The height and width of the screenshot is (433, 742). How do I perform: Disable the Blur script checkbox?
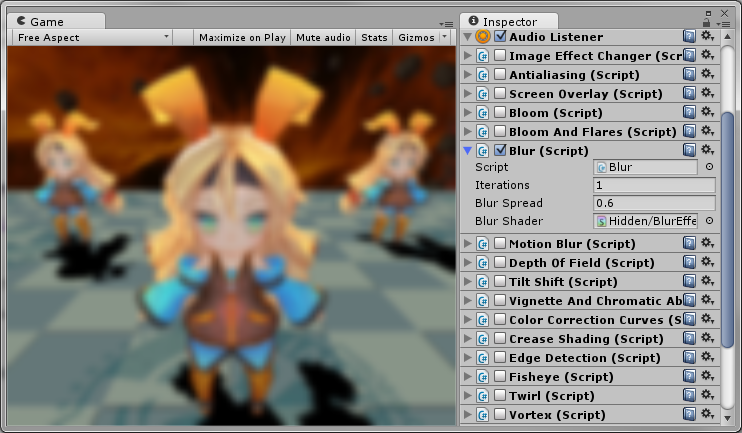[500, 150]
